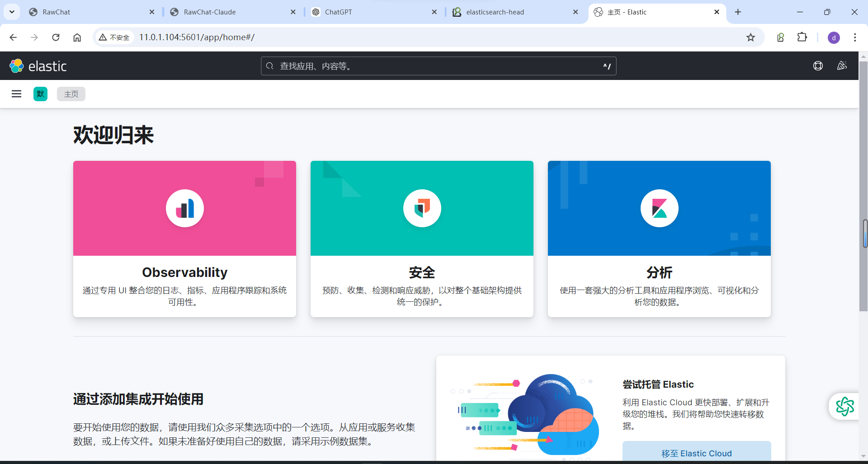Click the Observability bar chart icon
This screenshot has width=868, height=464.
(x=185, y=208)
